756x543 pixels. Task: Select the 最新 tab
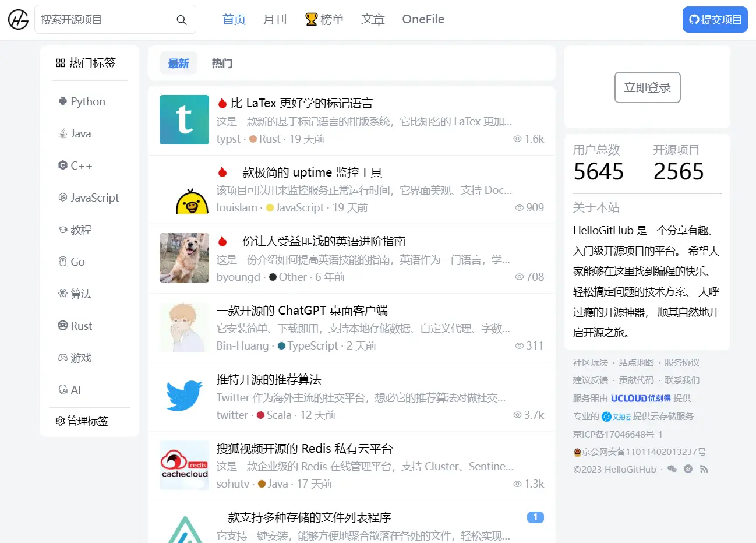coord(178,64)
